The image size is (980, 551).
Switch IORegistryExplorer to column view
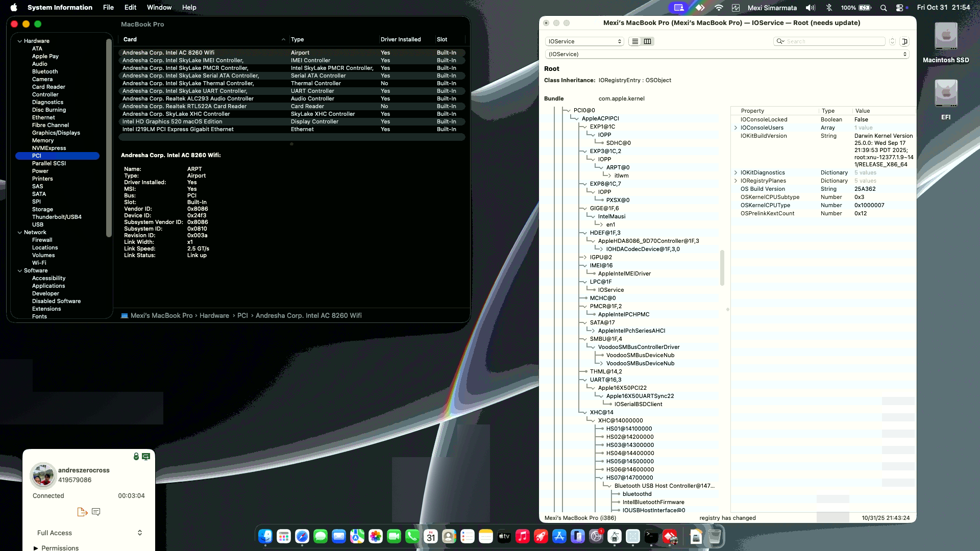pos(648,41)
